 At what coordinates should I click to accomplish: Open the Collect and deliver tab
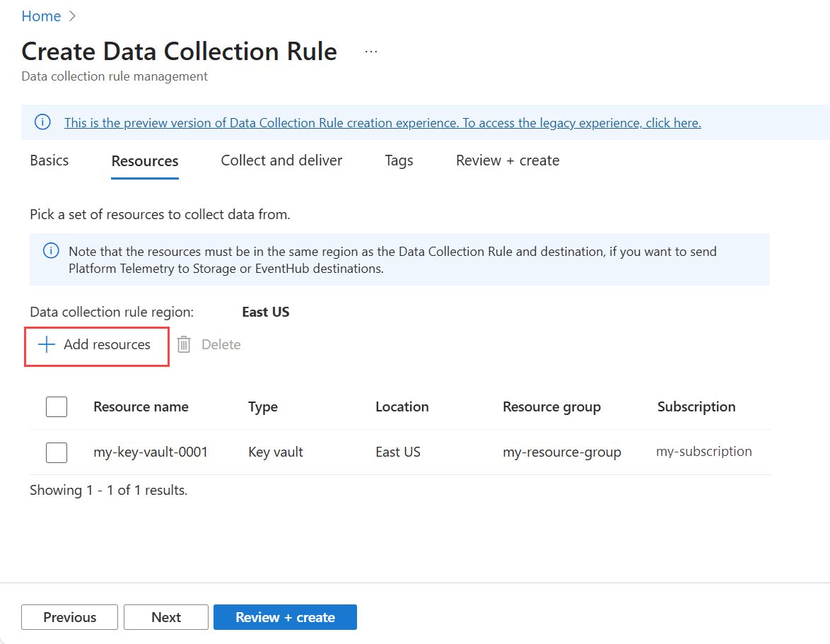tap(281, 160)
